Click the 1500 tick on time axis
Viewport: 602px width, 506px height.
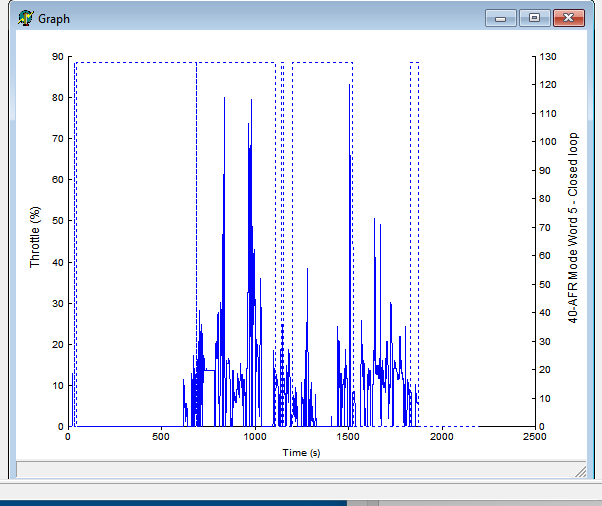[348, 437]
